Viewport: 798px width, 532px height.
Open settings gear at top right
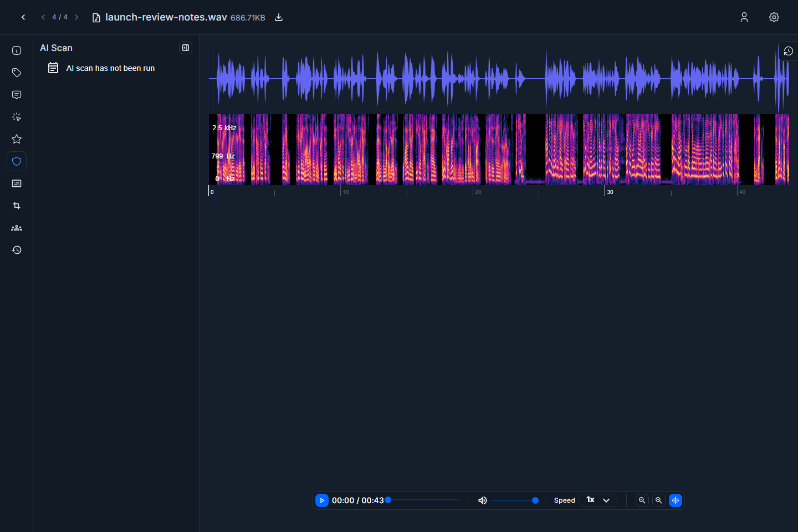[774, 17]
